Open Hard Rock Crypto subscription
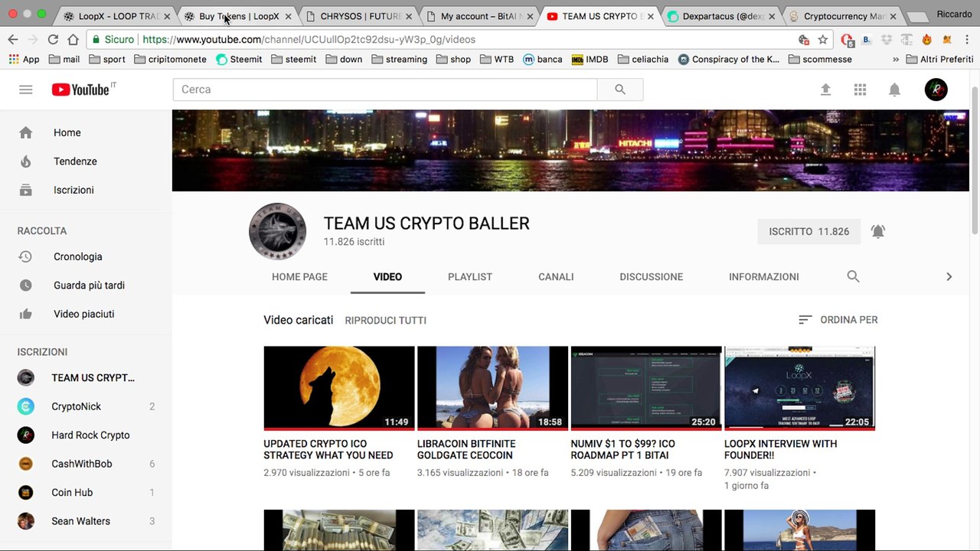Image resolution: width=980 pixels, height=551 pixels. click(x=86, y=435)
